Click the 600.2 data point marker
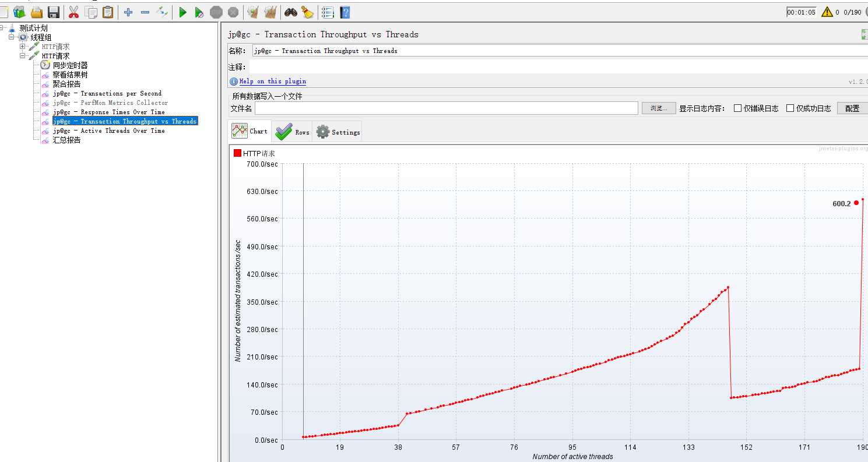868x462 pixels. [x=856, y=203]
